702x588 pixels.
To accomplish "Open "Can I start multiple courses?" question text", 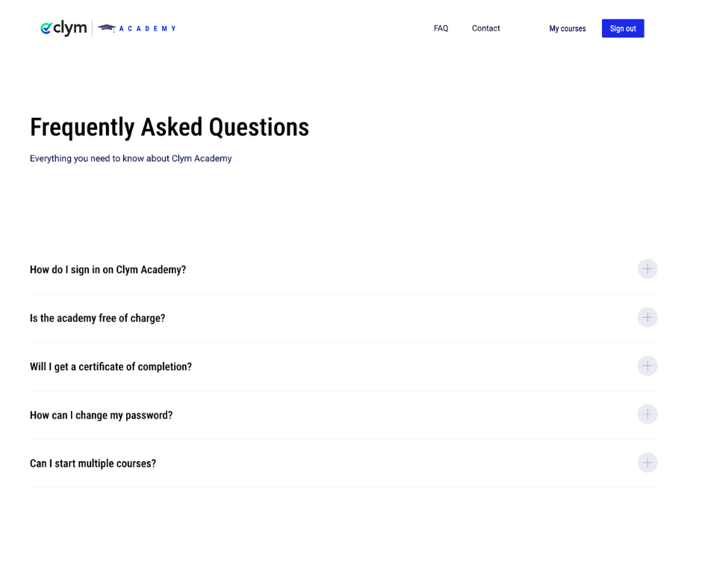I will pyautogui.click(x=93, y=463).
